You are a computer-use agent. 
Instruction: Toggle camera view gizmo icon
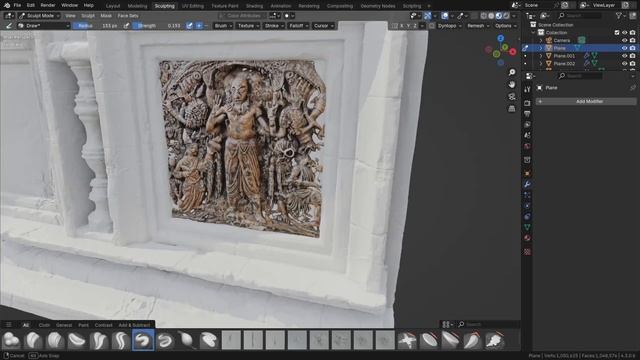512,97
